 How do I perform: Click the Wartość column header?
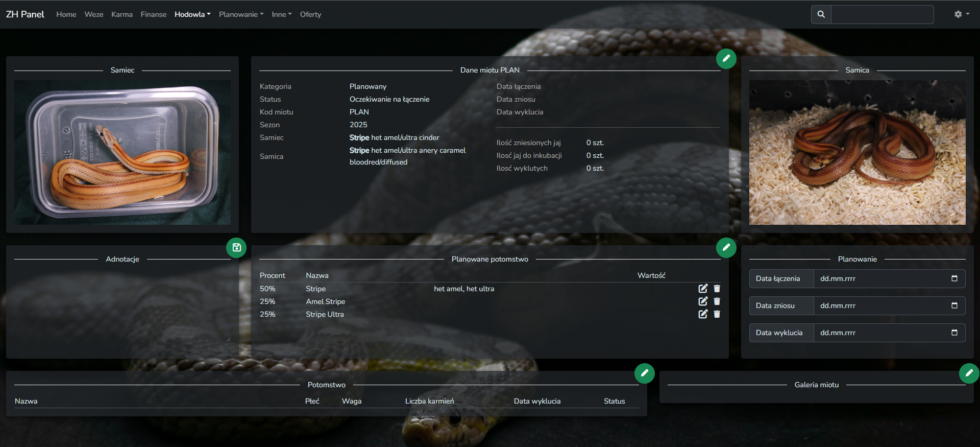(x=651, y=275)
